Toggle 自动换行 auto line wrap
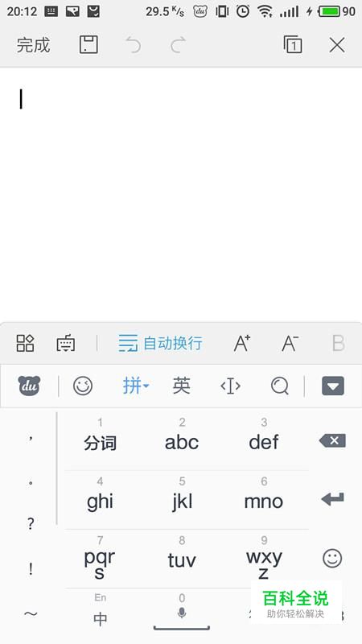 [160, 343]
